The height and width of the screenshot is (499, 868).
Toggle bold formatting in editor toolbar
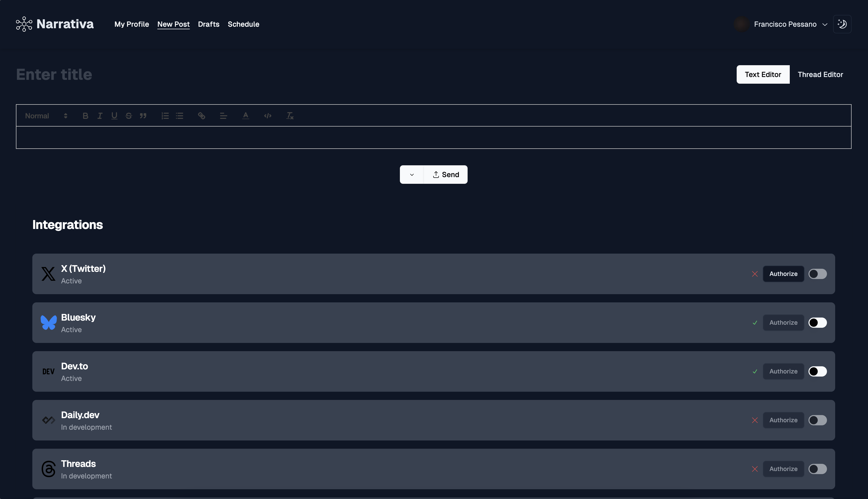pyautogui.click(x=85, y=116)
